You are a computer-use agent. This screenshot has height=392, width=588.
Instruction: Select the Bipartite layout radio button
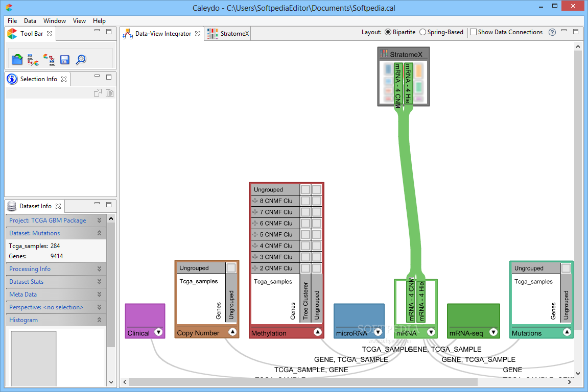coord(388,32)
